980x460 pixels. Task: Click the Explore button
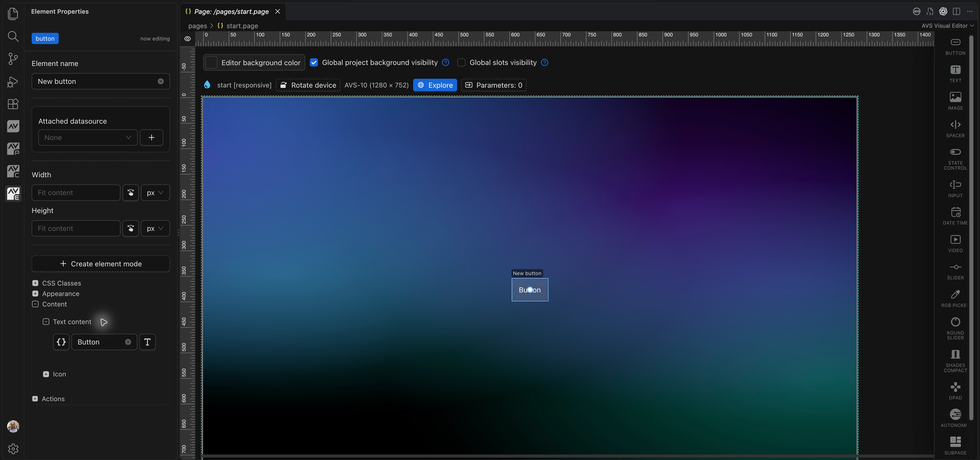(x=435, y=85)
